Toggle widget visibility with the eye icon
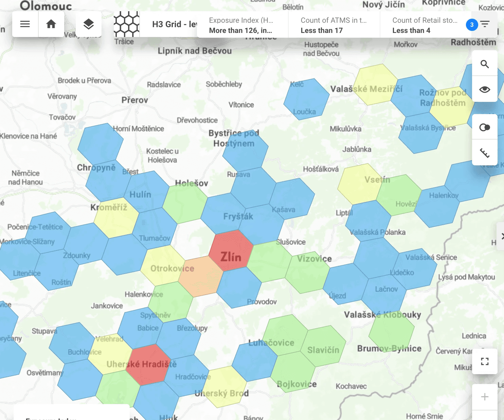504x420 pixels. coord(485,89)
